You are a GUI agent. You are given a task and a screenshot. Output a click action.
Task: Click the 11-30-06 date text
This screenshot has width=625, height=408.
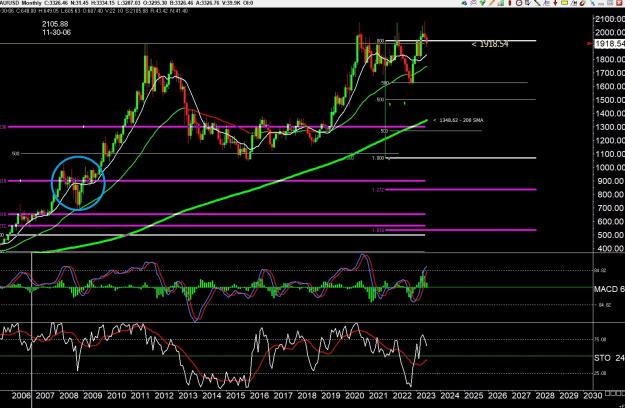56,32
